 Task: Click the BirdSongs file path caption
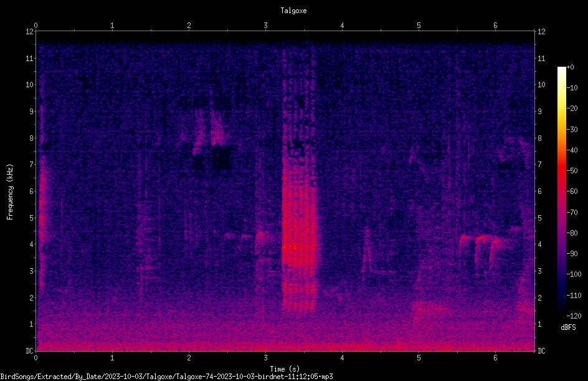[x=166, y=377]
